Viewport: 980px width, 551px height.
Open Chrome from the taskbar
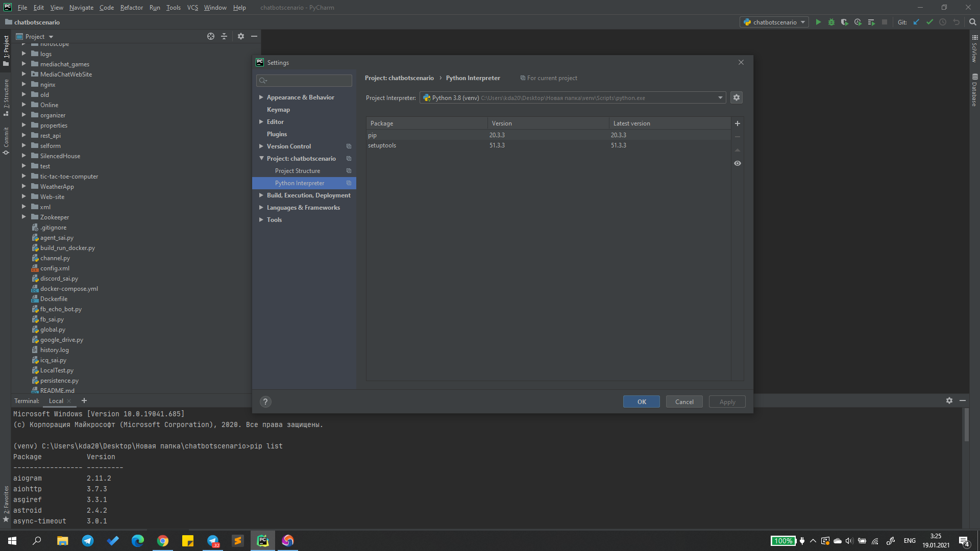pyautogui.click(x=163, y=541)
